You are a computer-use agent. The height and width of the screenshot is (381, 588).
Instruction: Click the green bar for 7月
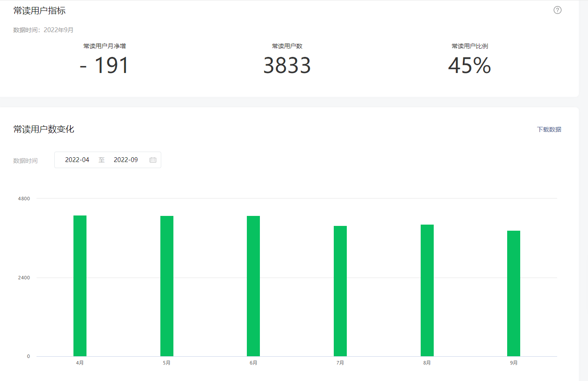(340, 291)
